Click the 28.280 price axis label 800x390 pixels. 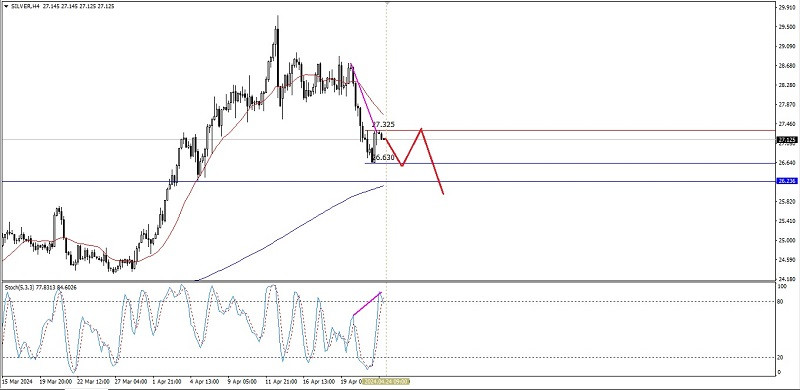tap(786, 85)
